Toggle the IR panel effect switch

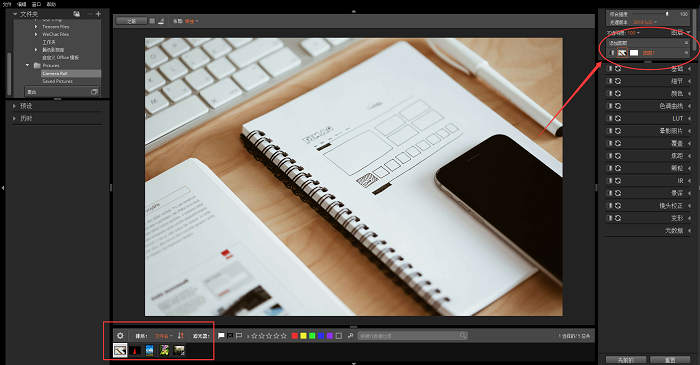coord(610,181)
